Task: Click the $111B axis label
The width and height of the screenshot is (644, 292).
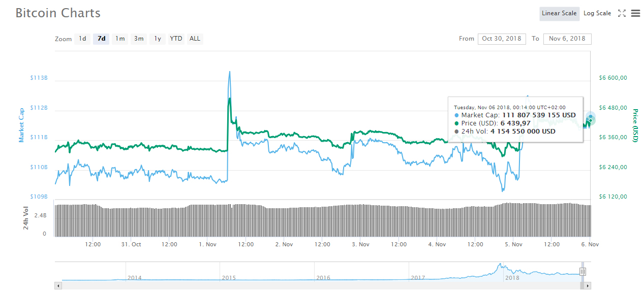Action: (x=39, y=138)
